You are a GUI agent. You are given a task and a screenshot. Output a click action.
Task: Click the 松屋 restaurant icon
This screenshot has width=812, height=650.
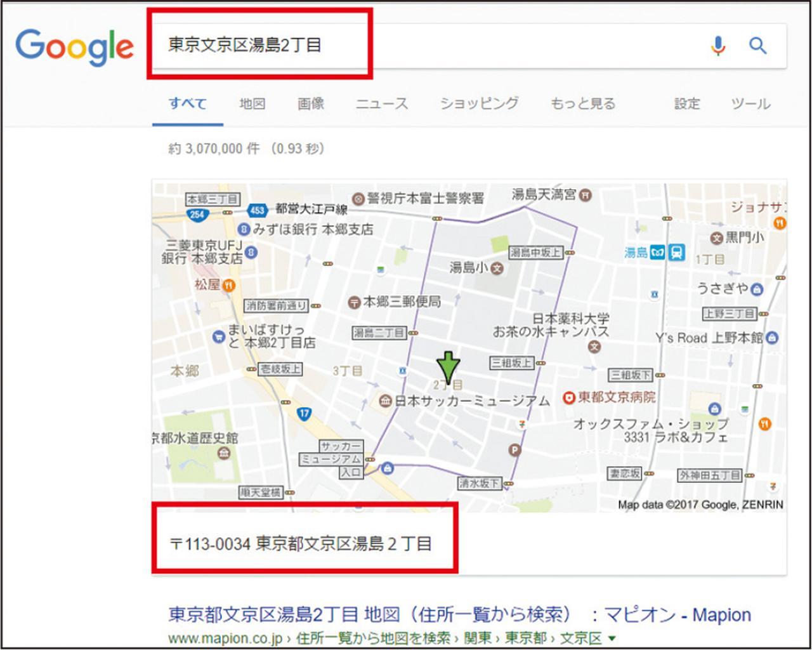coord(228,285)
